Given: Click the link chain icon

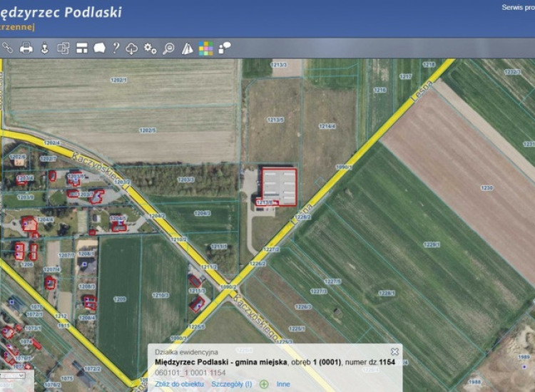Looking at the screenshot, I should point(8,48).
